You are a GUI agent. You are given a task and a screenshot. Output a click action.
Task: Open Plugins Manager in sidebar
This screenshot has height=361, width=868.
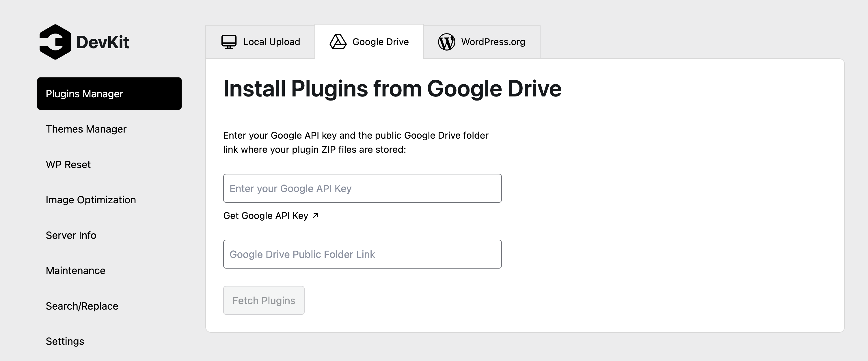pyautogui.click(x=109, y=94)
